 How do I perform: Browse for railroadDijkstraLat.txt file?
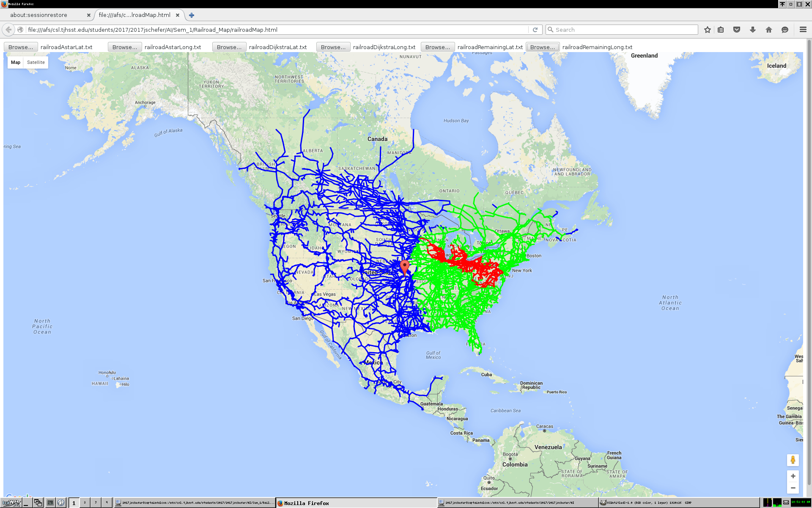tap(229, 47)
